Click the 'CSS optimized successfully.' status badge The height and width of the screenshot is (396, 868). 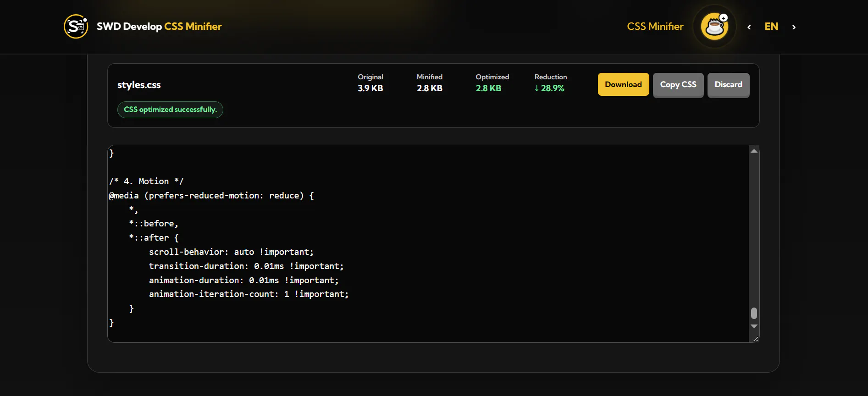[x=170, y=110]
